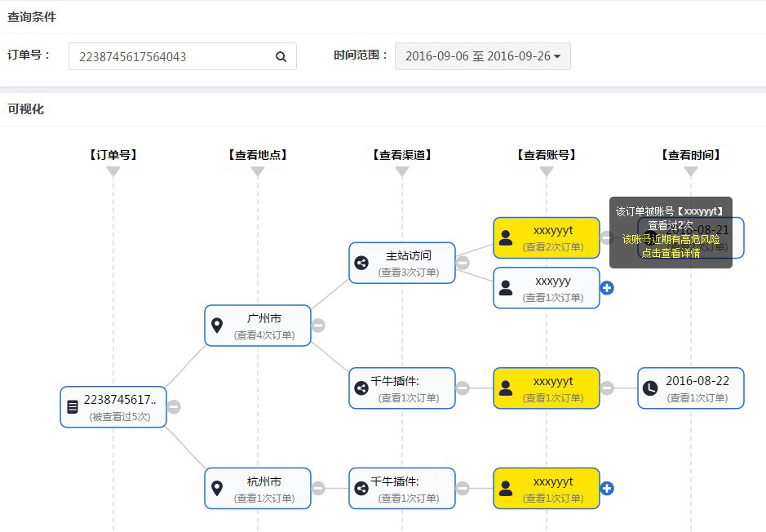This screenshot has width=766, height=532.
Task: Click the share icon on 主站访问 node
Action: [361, 263]
